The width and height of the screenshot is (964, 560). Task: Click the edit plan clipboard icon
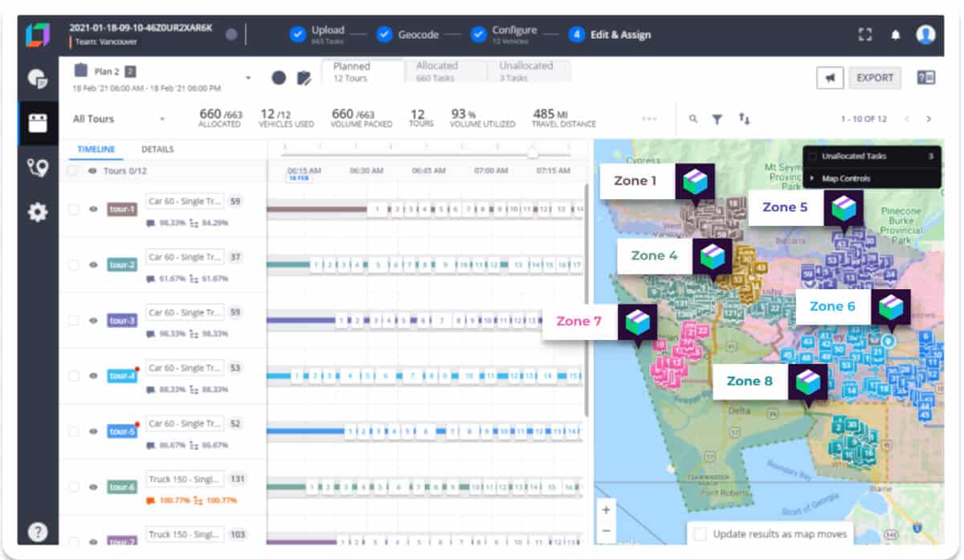(304, 78)
